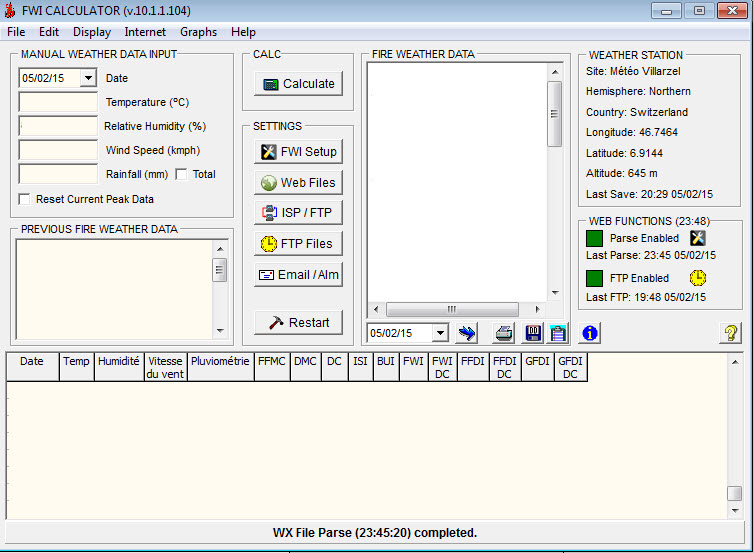Click the blue arrows load-data icon
This screenshot has width=754, height=553.
(467, 333)
